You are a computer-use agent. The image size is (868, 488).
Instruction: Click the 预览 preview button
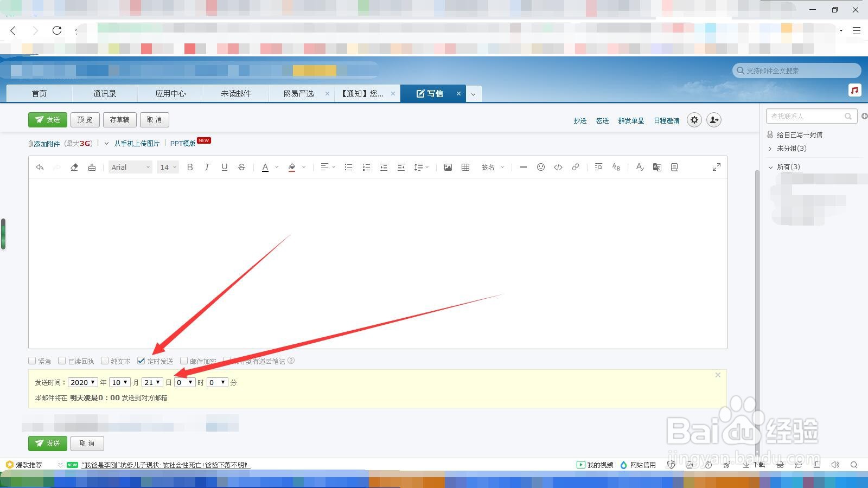point(85,120)
